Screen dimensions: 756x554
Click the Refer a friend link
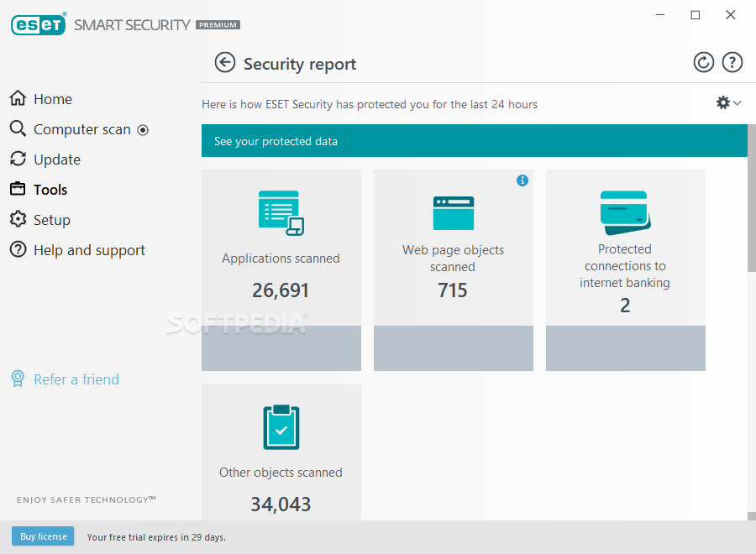click(76, 379)
